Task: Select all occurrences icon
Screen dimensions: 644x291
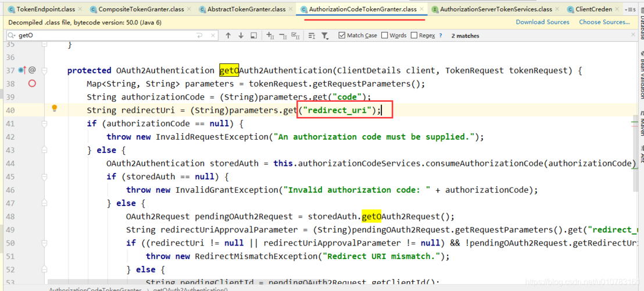Action: coord(295,36)
